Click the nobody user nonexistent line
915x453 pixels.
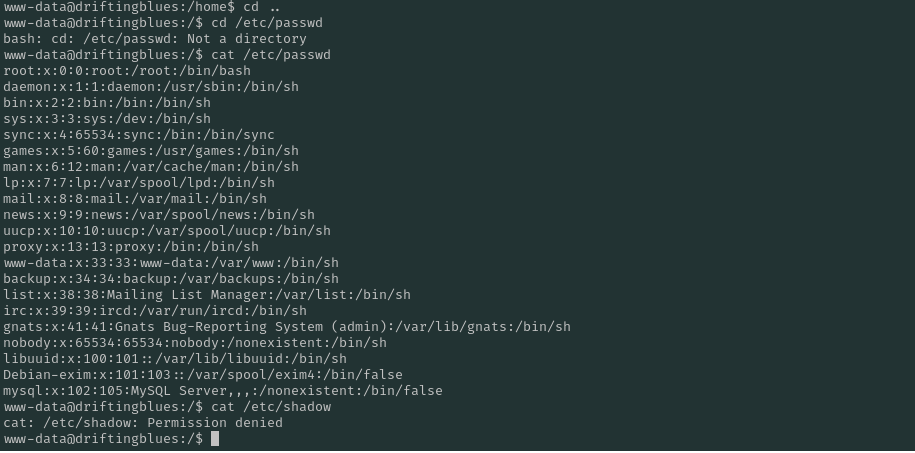pos(195,343)
